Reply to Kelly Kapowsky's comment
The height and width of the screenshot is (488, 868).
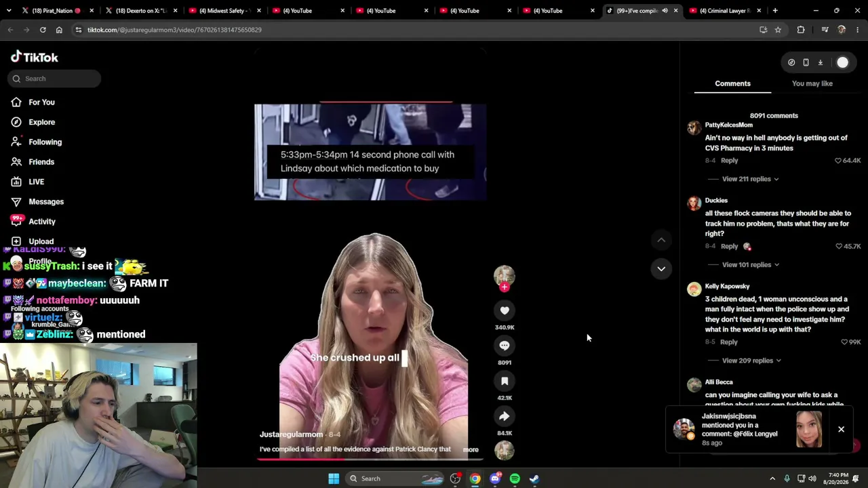click(x=729, y=342)
